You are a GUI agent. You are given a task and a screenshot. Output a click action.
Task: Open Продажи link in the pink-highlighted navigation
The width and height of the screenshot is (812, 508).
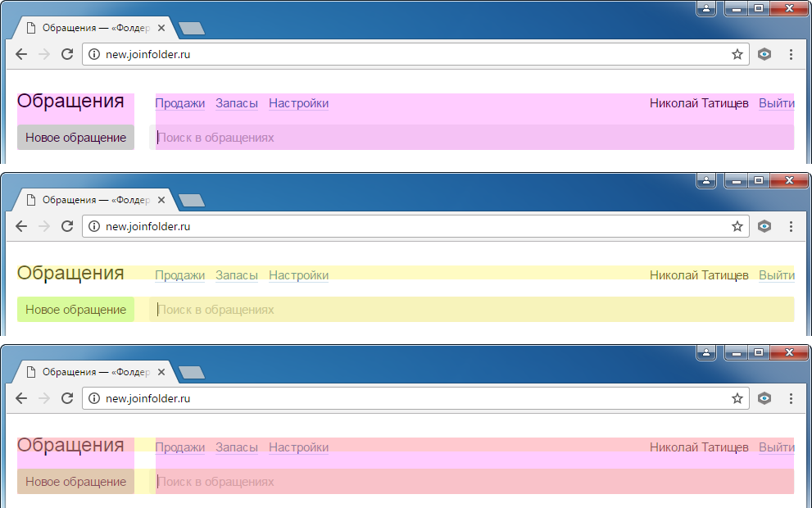(179, 103)
